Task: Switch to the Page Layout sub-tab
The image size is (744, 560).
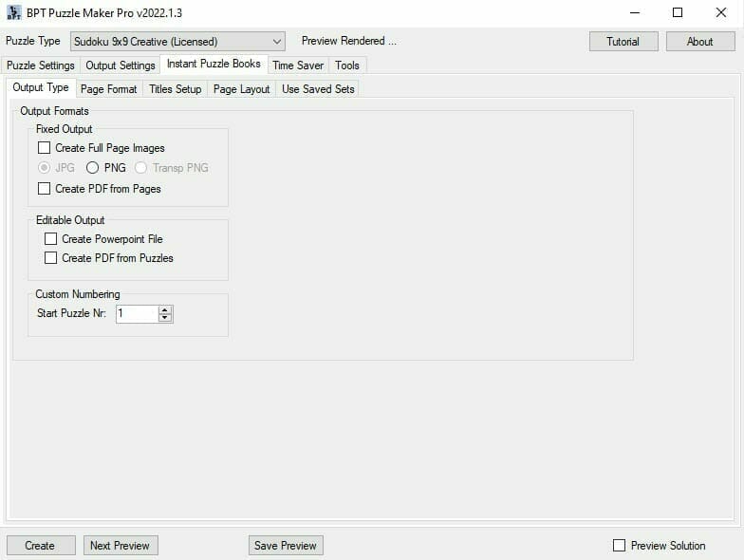Action: point(241,89)
